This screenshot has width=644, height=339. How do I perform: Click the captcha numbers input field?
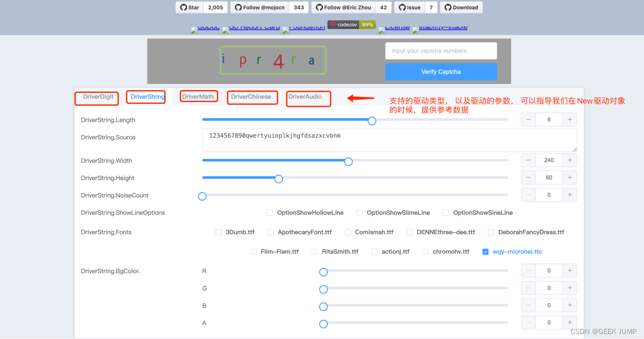pyautogui.click(x=441, y=51)
